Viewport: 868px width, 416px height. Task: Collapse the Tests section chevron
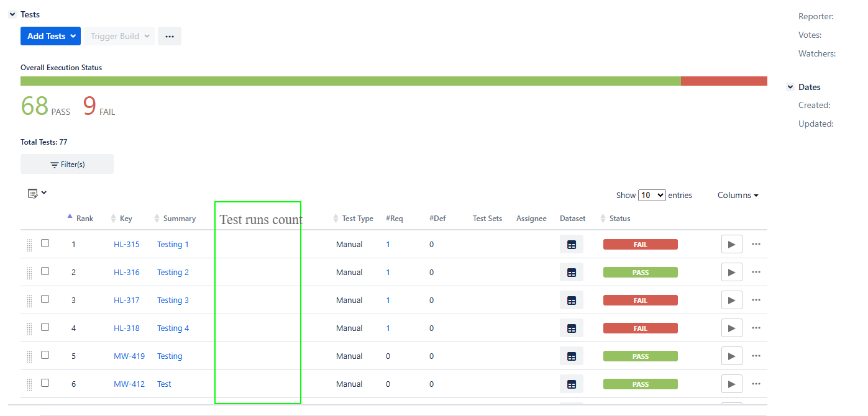click(x=12, y=14)
